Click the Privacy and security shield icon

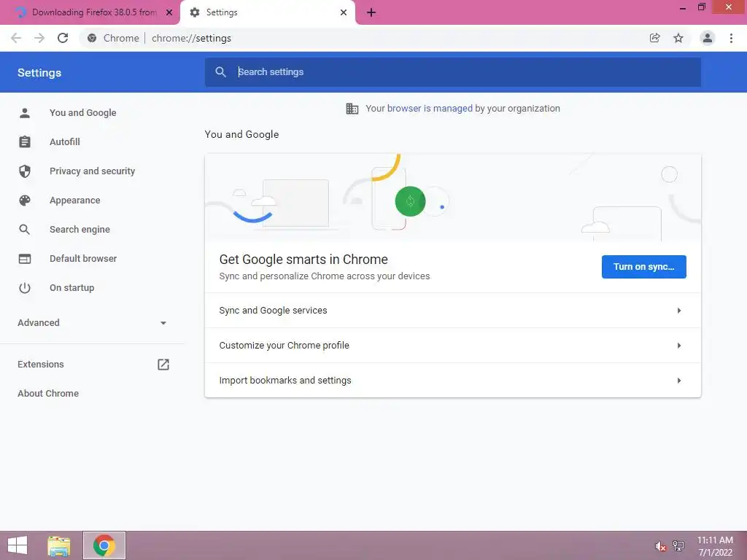tap(25, 171)
